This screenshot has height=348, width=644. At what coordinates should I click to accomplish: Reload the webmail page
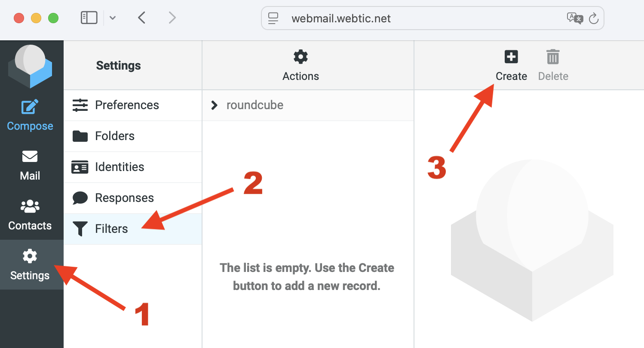click(593, 18)
